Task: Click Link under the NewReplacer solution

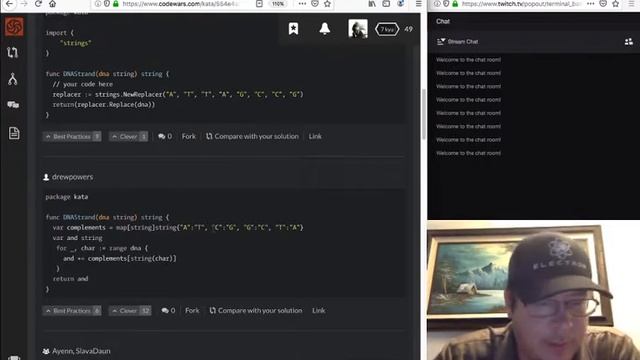Action: click(x=315, y=136)
